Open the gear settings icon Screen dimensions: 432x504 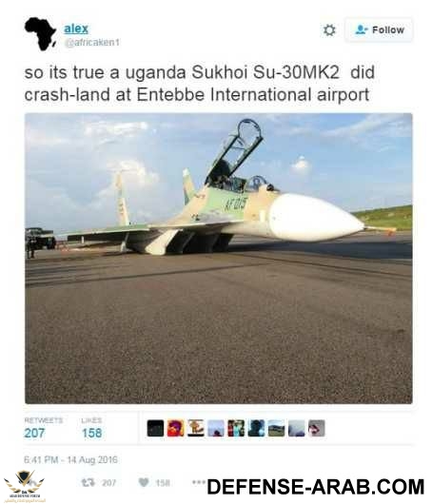pos(329,30)
